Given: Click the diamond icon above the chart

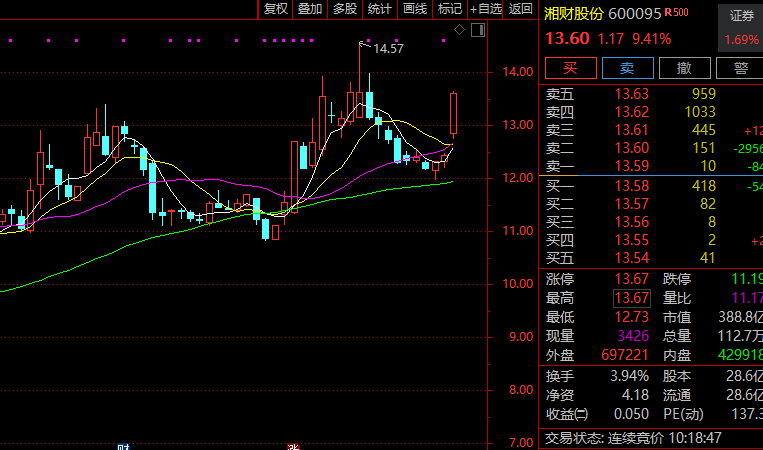Looking at the screenshot, I should 459,30.
